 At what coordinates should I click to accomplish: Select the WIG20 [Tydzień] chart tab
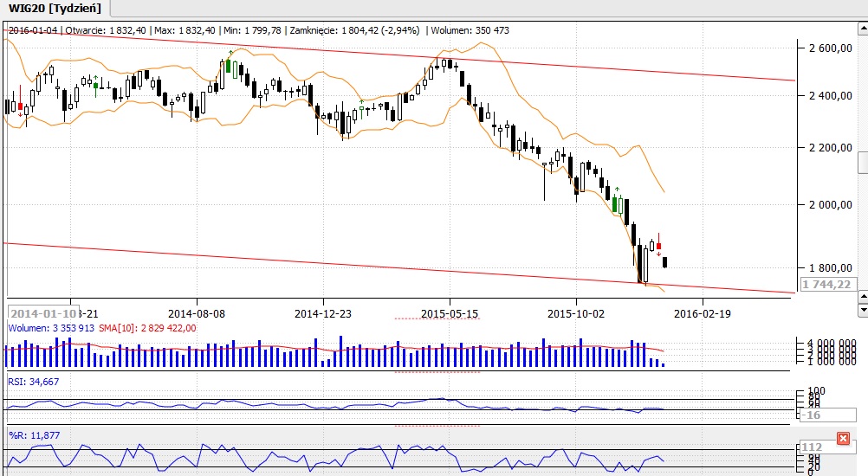[x=55, y=9]
